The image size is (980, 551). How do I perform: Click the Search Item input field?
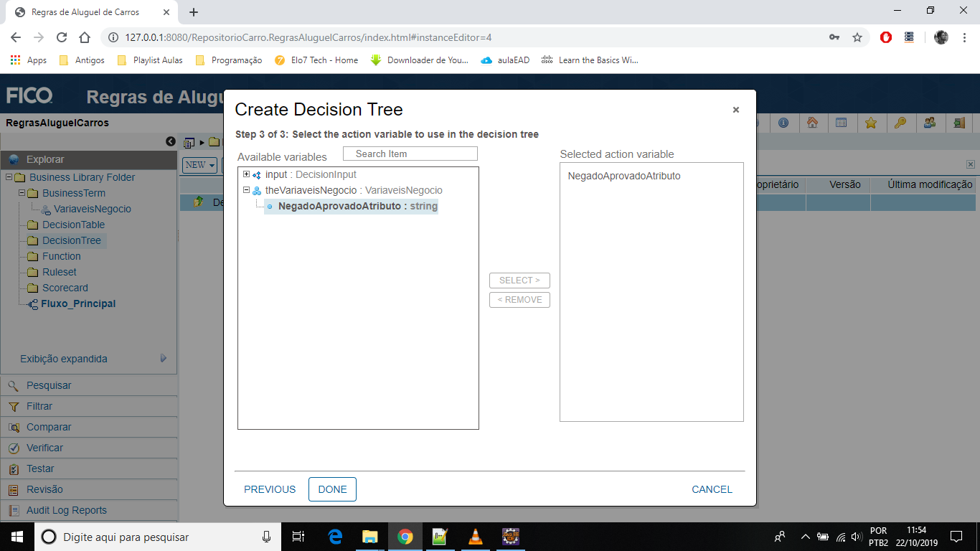(410, 153)
